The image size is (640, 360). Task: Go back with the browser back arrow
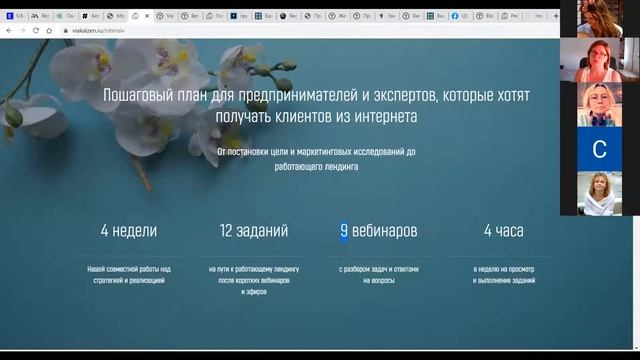(9, 31)
